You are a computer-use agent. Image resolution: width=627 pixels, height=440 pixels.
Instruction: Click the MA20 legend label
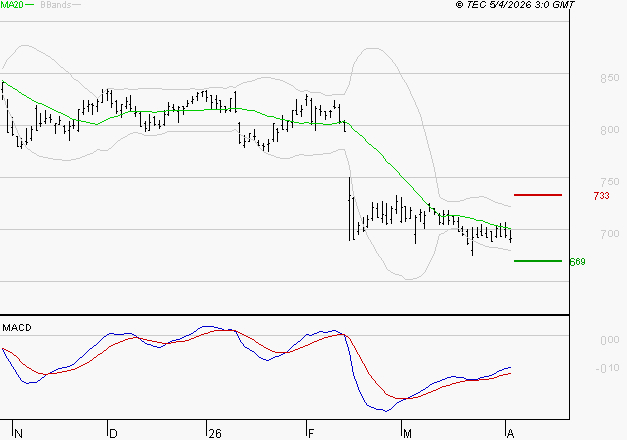(12, 4)
